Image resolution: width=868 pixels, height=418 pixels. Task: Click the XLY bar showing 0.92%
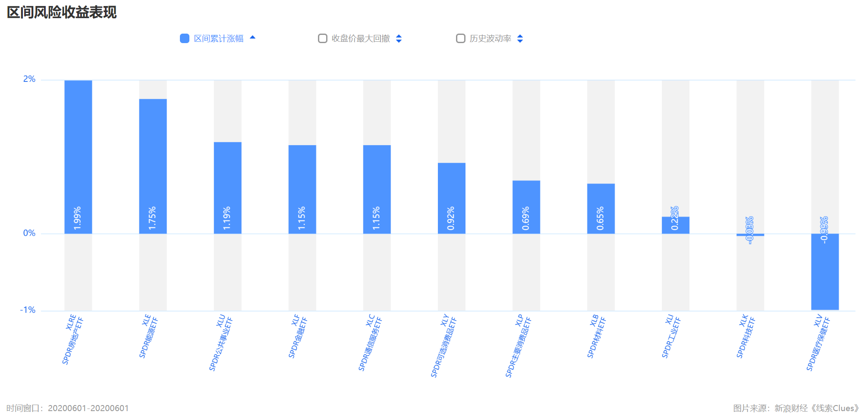(452, 198)
